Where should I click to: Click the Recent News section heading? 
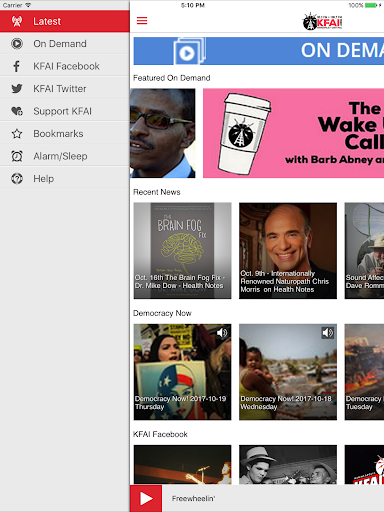[x=157, y=192]
